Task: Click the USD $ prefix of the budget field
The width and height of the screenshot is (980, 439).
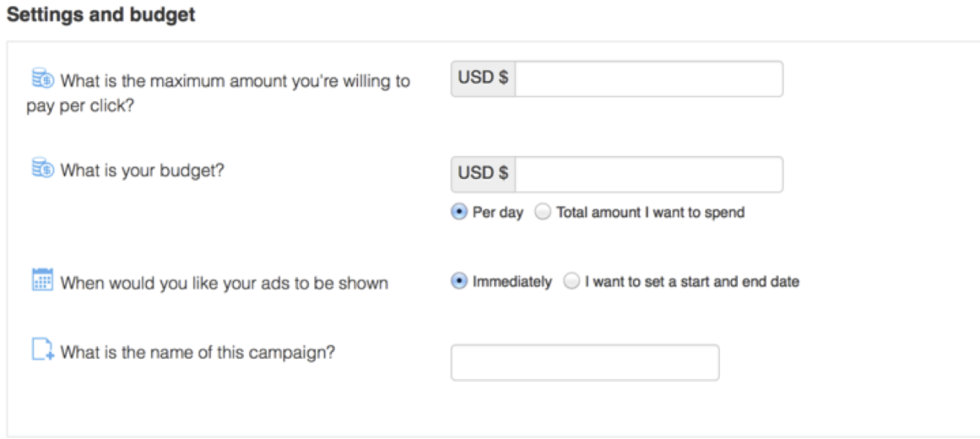Action: [x=483, y=174]
